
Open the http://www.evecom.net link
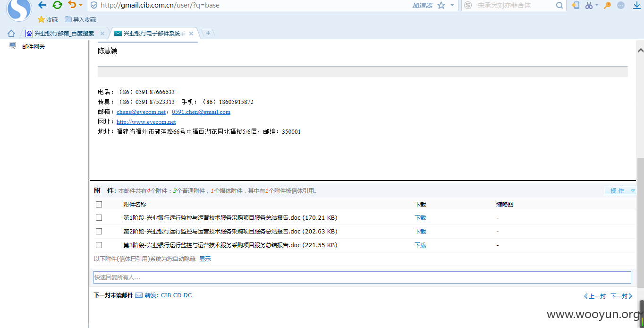[146, 122]
